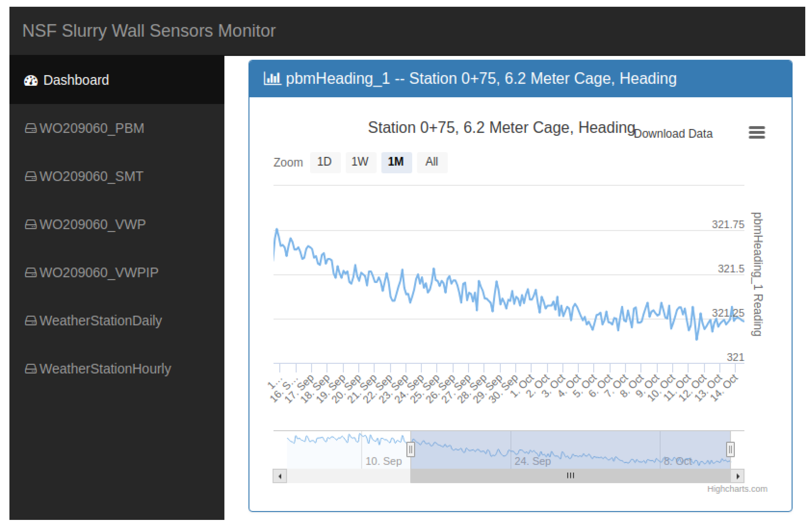The image size is (812, 528).
Task: Click the WO209060_PBM drive icon
Action: tap(31, 129)
